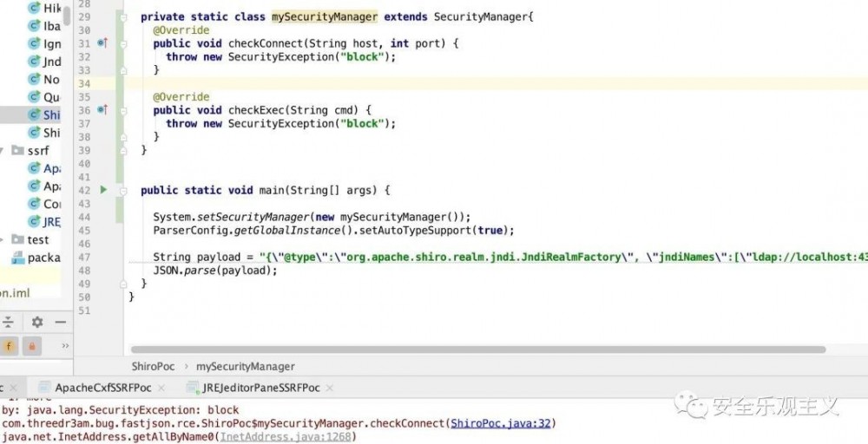Click the override gutter icon beside checkExec

tap(102, 110)
